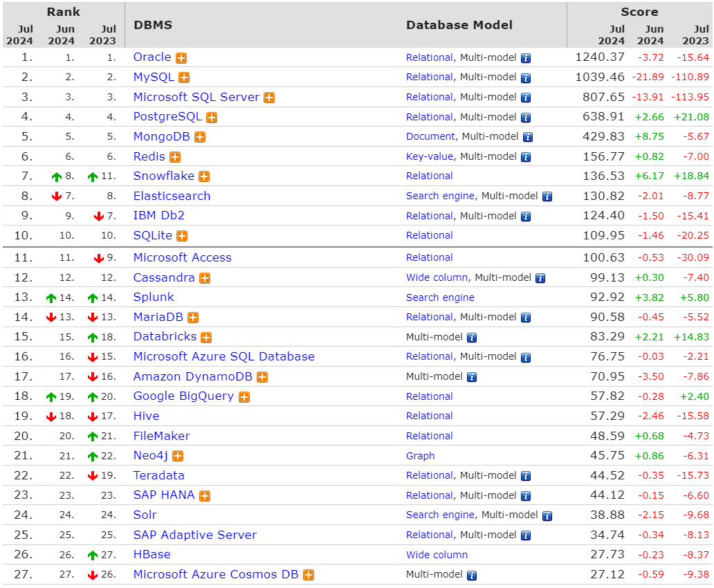
Task: Click the info icon in IBM Db2's row
Action: click(x=526, y=217)
